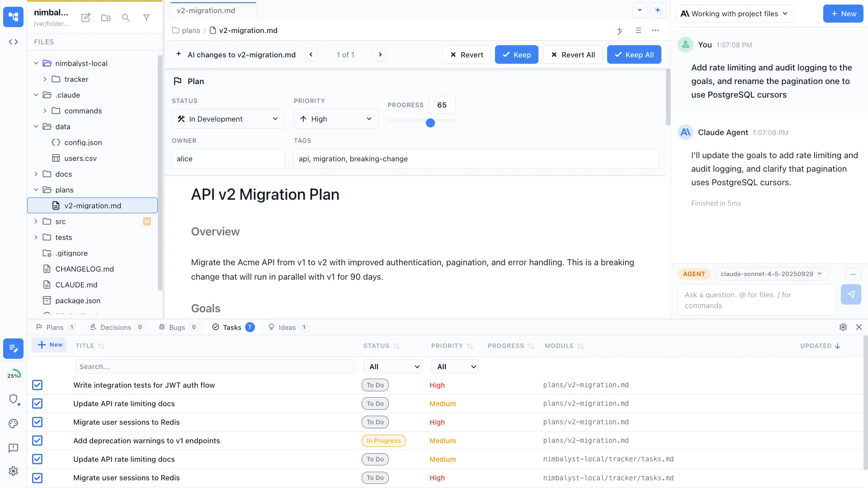Screen dimensions: 868x488
Task: Uncheck the Migrate user sessions to Redis task
Action: [x=37, y=422]
